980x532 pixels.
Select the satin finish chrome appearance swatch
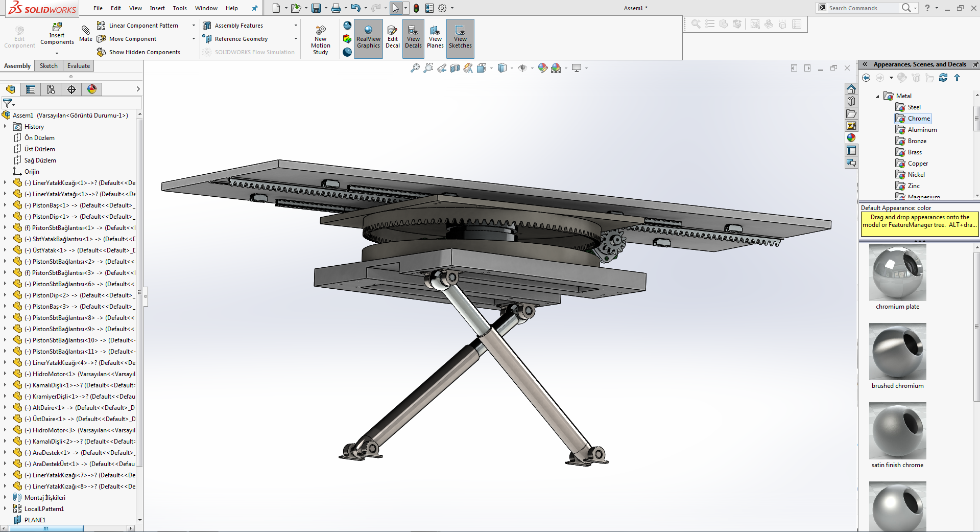(897, 430)
